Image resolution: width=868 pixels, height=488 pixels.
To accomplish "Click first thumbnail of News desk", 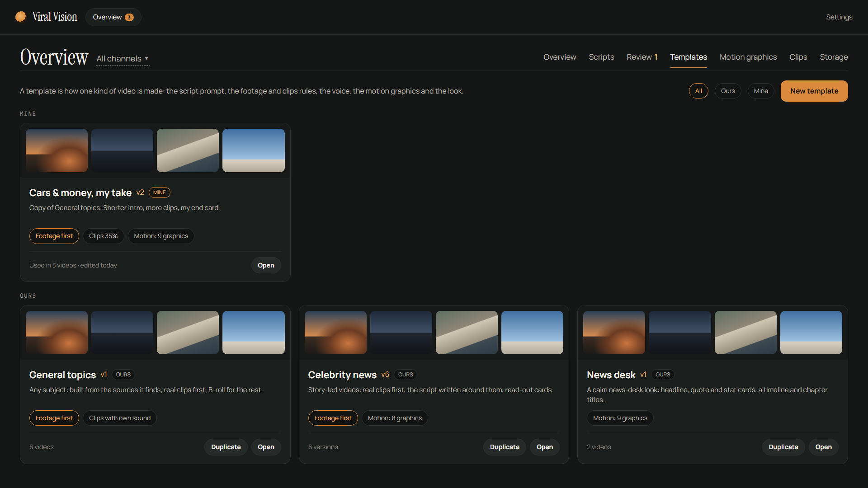I will [614, 333].
